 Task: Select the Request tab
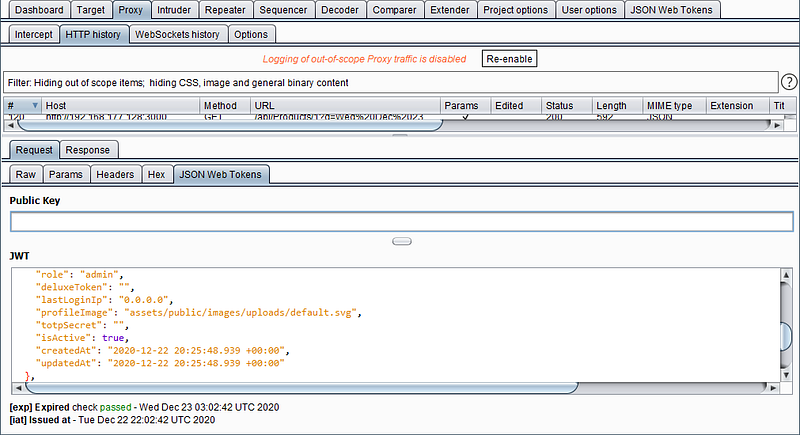34,150
